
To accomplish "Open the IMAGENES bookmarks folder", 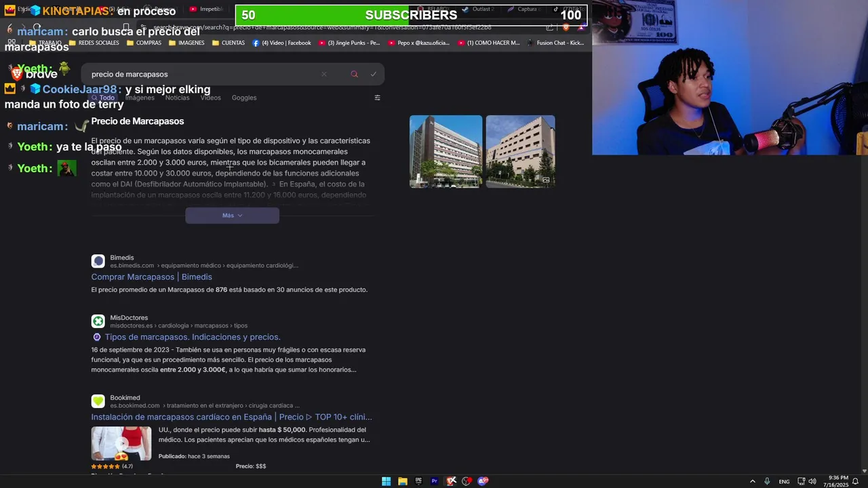I will click(x=186, y=43).
